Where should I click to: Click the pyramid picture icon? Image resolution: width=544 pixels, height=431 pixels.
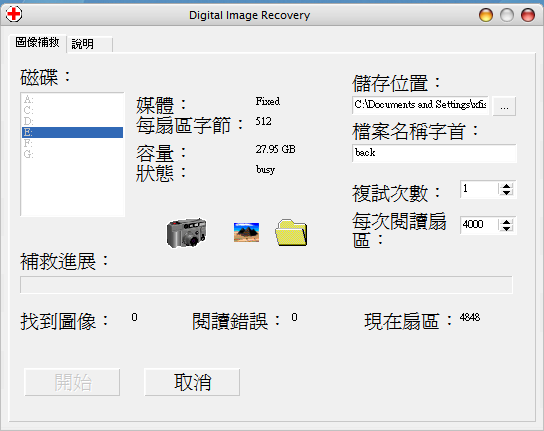point(246,232)
